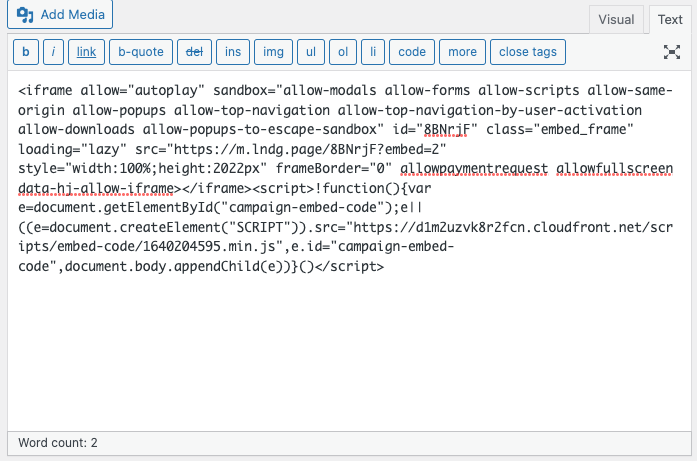This screenshot has width=697, height=461.
Task: Click the text class="embed_frame"
Action: point(560,129)
